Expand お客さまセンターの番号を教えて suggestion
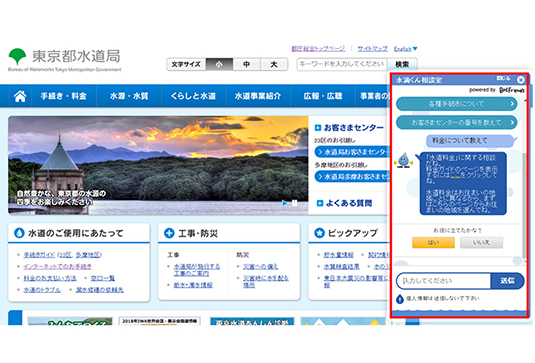535x363 pixels. (457, 122)
